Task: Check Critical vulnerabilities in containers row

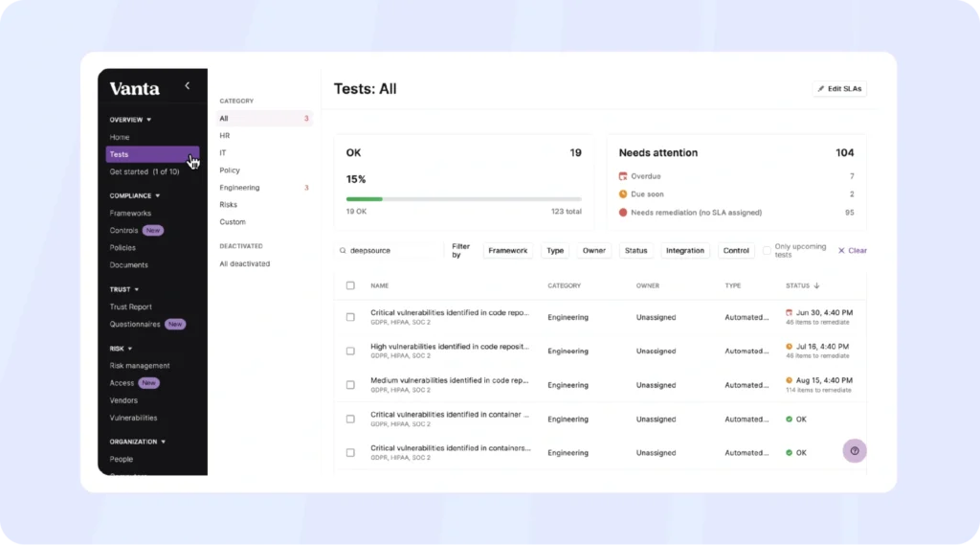Action: [350, 452]
